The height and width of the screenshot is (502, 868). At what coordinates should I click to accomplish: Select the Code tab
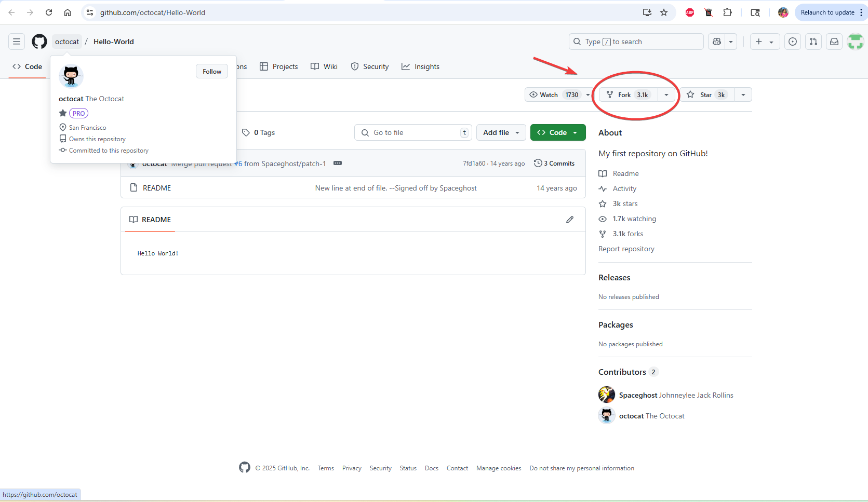pyautogui.click(x=27, y=66)
